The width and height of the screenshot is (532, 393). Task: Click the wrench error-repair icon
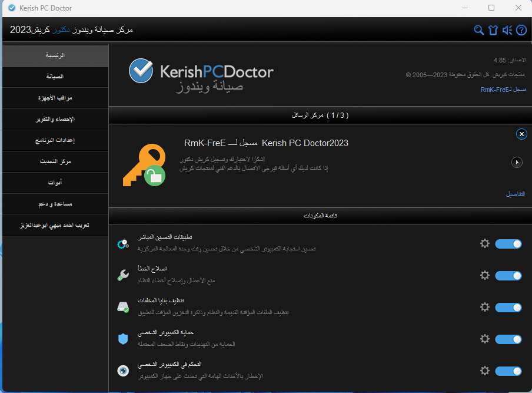(123, 275)
